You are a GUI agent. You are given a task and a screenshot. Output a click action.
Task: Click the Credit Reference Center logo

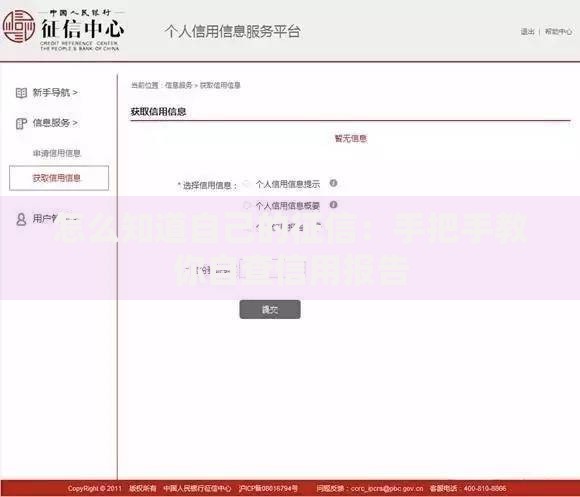click(64, 30)
